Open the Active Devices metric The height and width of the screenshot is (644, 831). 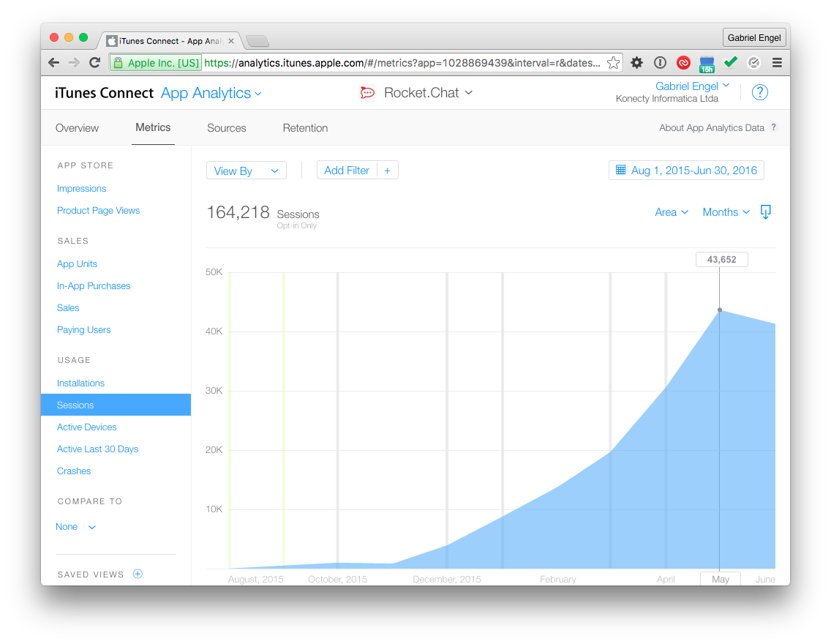coord(86,427)
